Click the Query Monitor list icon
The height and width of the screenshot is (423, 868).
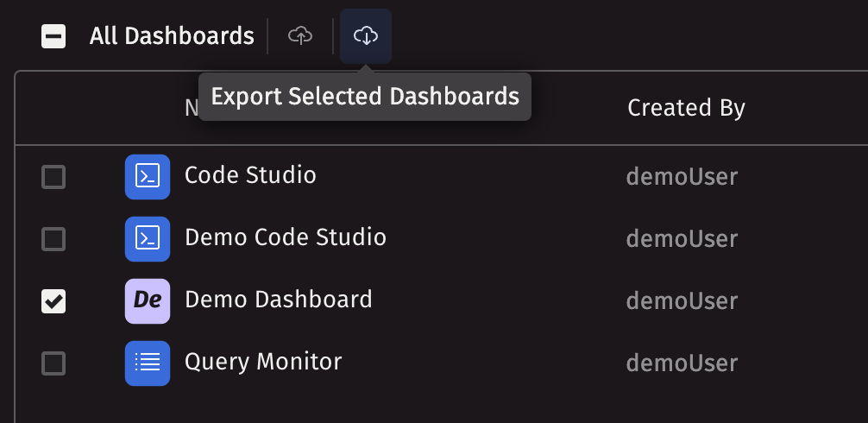click(x=148, y=363)
